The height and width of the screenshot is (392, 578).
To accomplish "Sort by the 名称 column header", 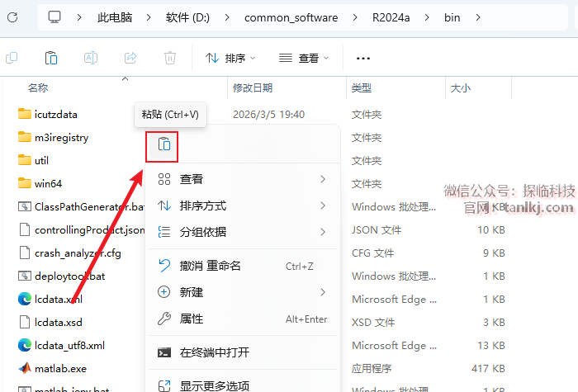I will 38,87.
